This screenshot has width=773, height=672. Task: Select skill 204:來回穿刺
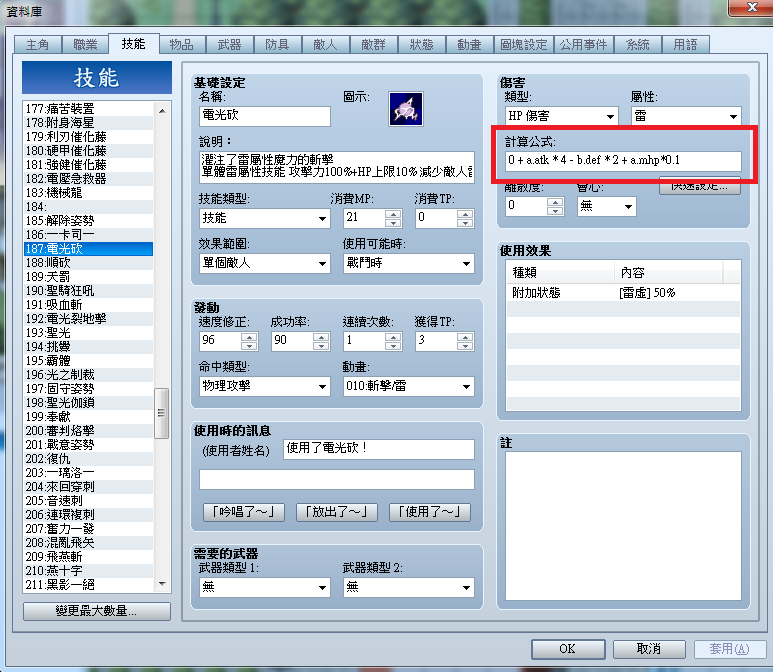pyautogui.click(x=88, y=487)
